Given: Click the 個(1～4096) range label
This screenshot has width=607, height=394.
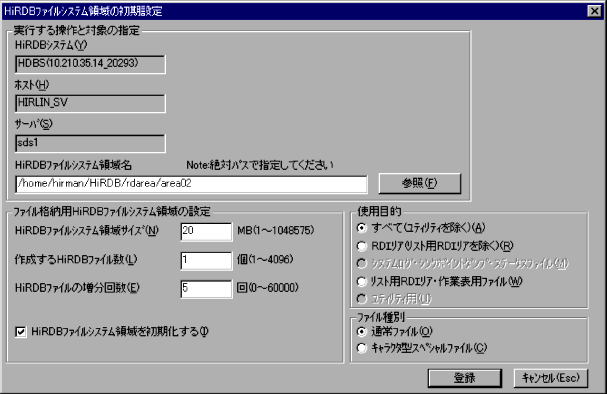Looking at the screenshot, I should point(265,259).
